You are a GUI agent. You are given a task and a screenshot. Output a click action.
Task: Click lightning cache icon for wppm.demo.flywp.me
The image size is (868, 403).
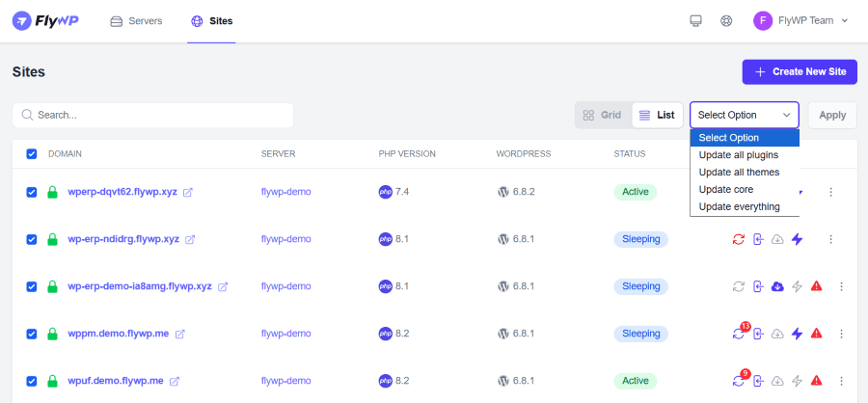[x=797, y=334]
